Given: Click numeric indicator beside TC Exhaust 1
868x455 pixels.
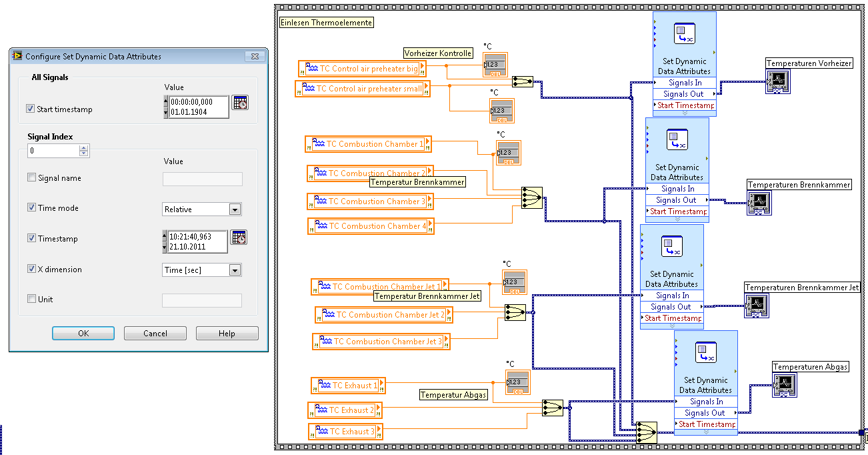Looking at the screenshot, I should (517, 382).
